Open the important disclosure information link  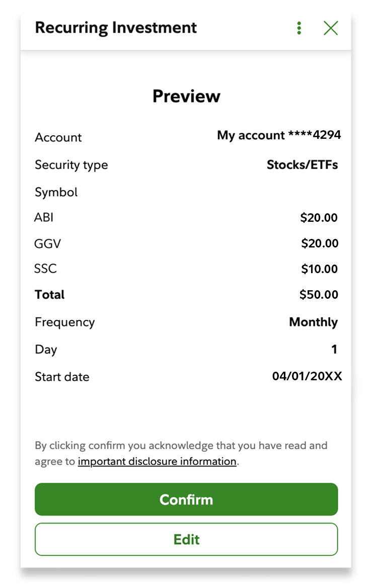click(157, 461)
